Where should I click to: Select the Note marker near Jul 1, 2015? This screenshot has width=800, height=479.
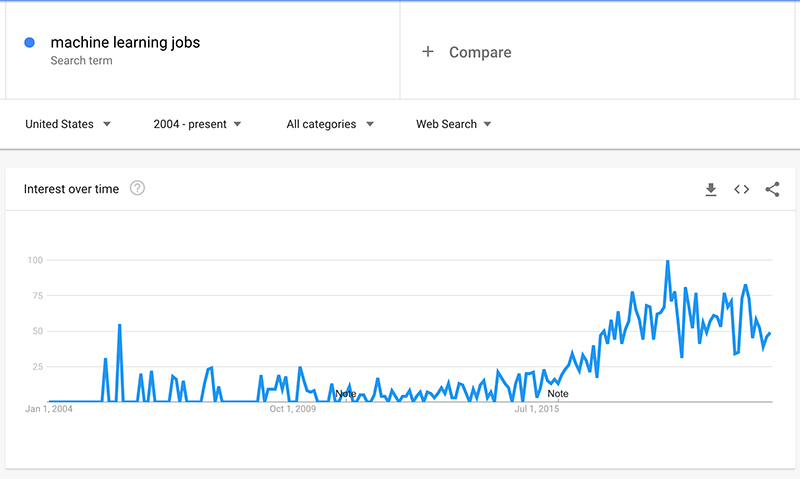pyautogui.click(x=558, y=394)
